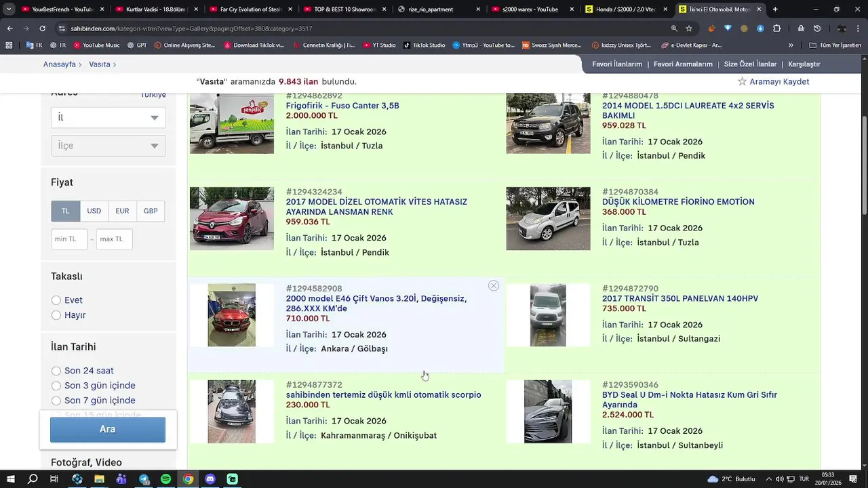This screenshot has width=868, height=488.
Task: Bookmark this page with the address bar star
Action: [689, 28]
